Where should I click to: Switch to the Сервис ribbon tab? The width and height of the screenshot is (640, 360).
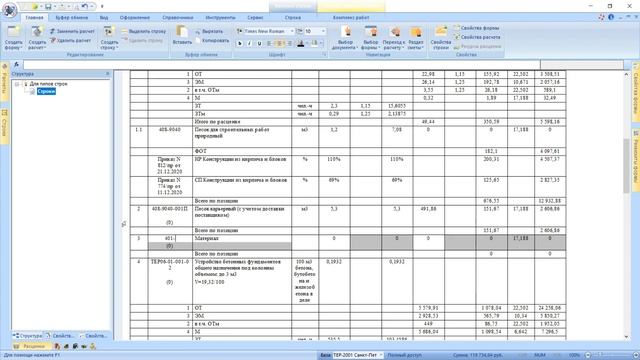255,18
